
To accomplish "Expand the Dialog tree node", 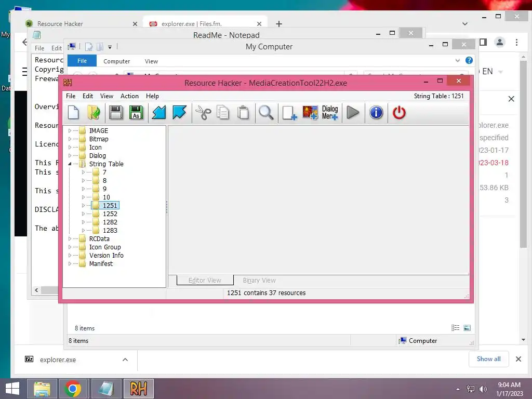I will [70, 156].
